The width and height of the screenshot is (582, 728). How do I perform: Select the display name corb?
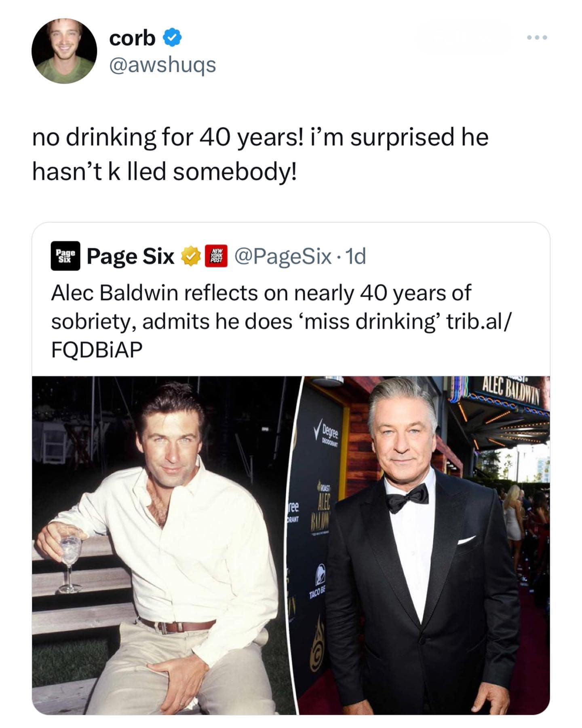(x=131, y=39)
